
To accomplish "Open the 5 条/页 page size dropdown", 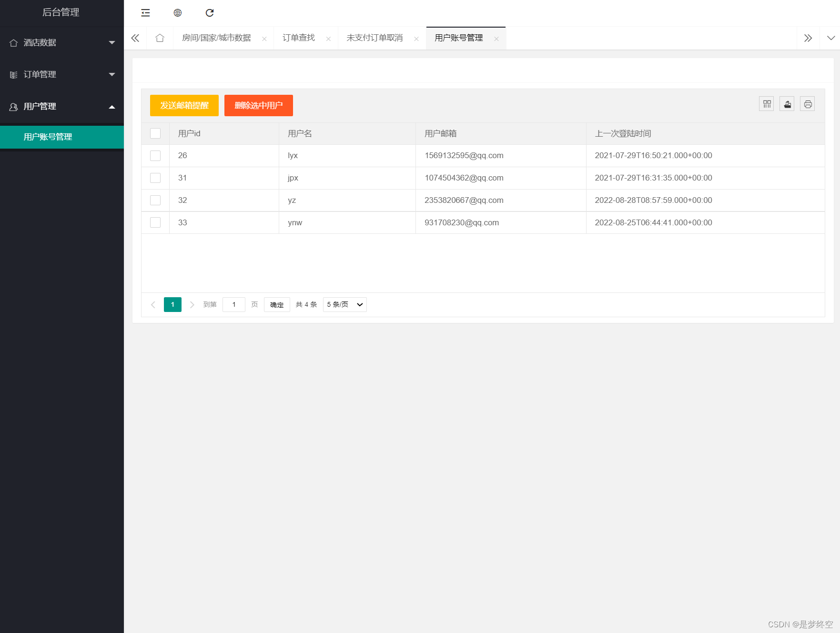I will (345, 305).
